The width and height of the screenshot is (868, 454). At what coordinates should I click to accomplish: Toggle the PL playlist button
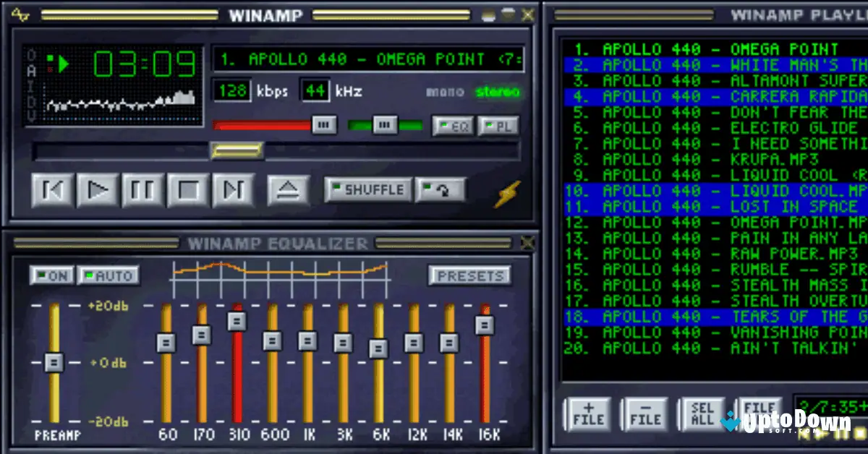coord(499,125)
